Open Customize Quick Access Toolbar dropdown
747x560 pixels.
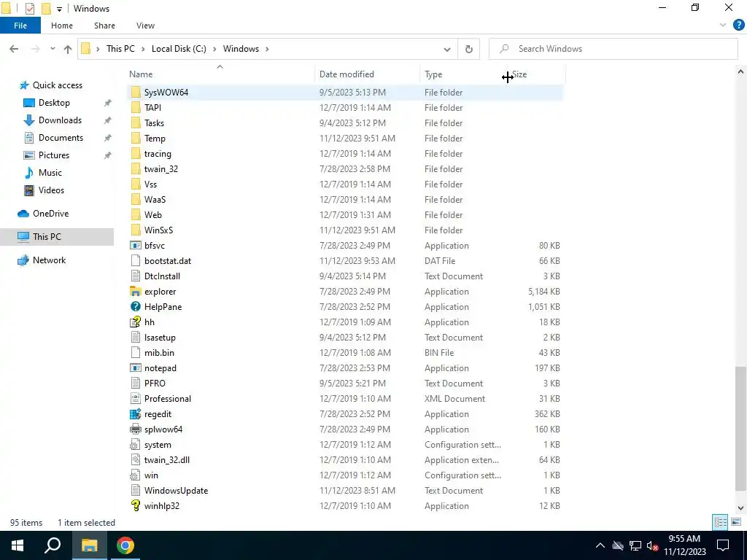tap(59, 9)
